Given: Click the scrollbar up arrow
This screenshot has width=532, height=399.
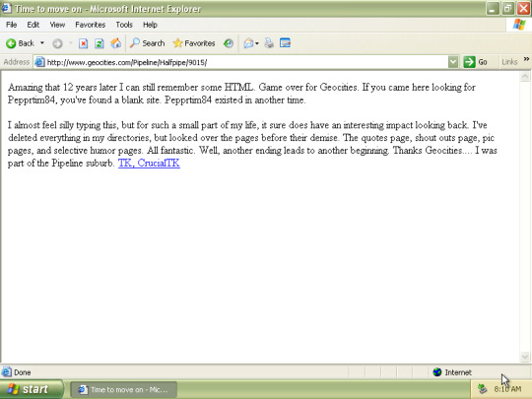Looking at the screenshot, I should (525, 76).
